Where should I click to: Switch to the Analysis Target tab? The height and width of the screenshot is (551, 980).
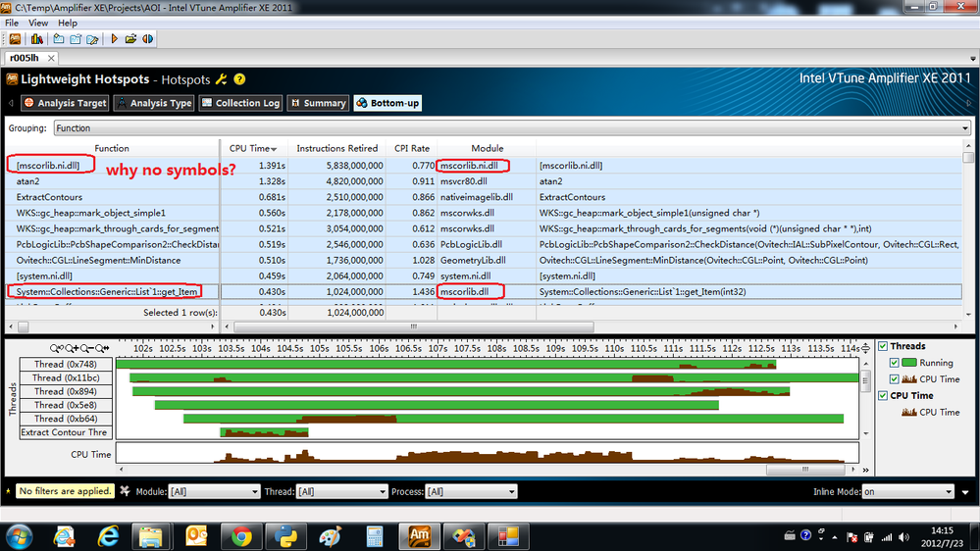tap(65, 103)
